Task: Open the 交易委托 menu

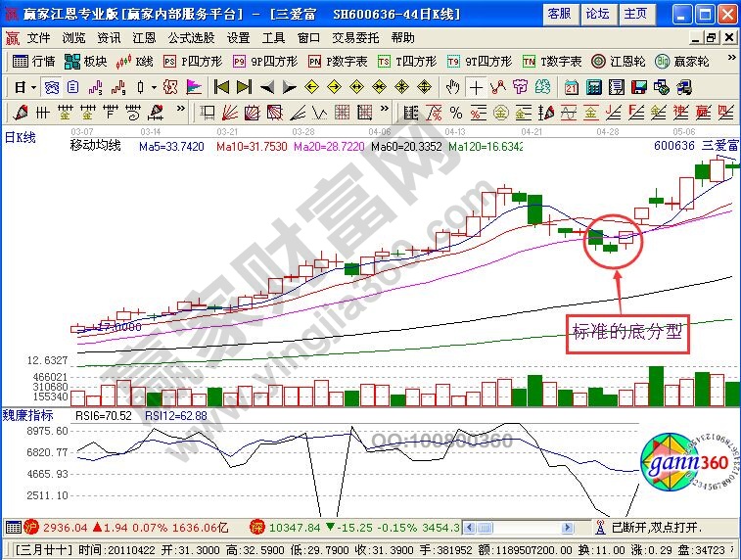Action: click(356, 38)
